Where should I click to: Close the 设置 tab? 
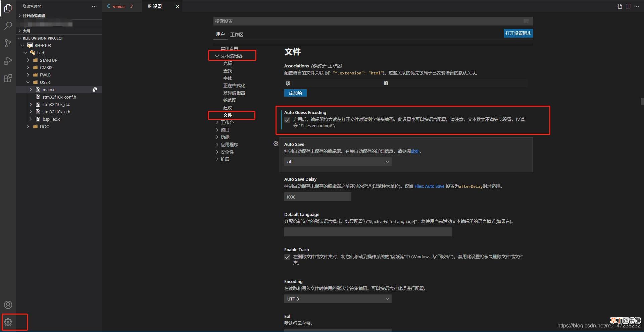pyautogui.click(x=178, y=6)
